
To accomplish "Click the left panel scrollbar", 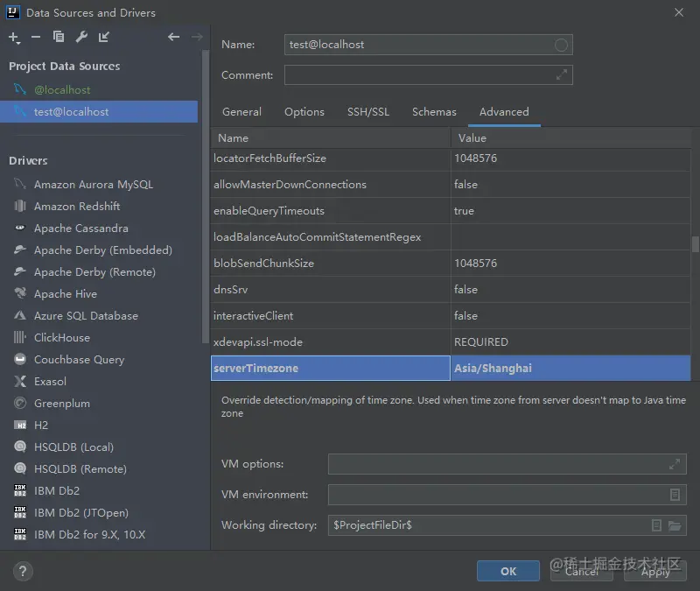I will pos(205,196).
